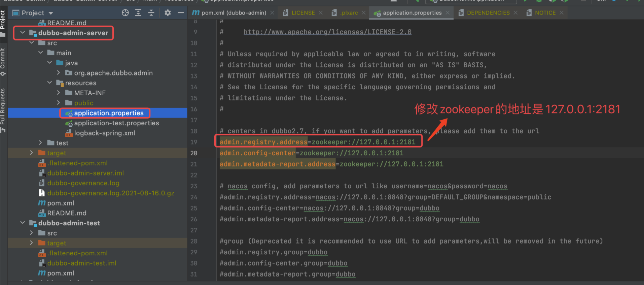Click the commented nacos registry address line
Screen dimensions: 644x285
[x=386, y=197]
